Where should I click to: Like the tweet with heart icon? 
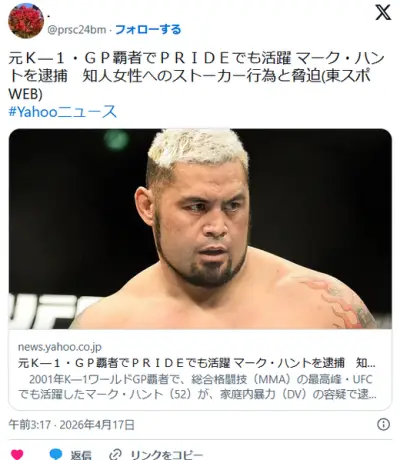[x=17, y=454]
